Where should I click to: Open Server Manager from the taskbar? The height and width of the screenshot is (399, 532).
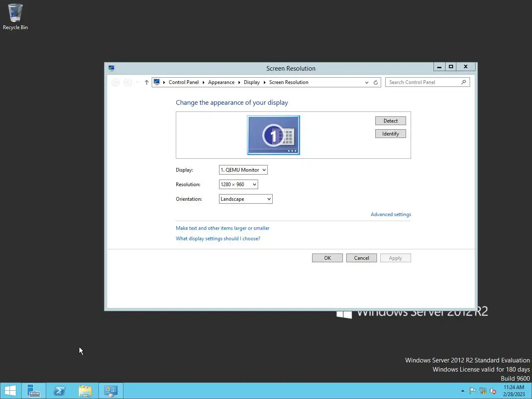pos(34,391)
